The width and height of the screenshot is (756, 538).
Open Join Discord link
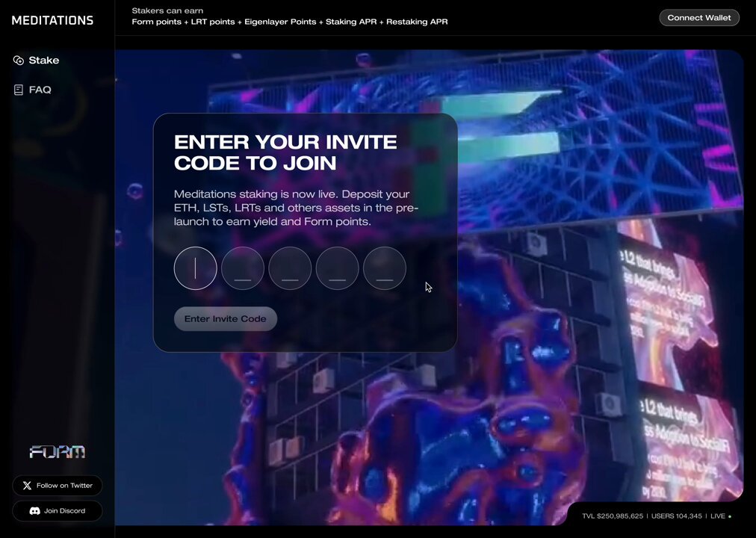click(58, 510)
